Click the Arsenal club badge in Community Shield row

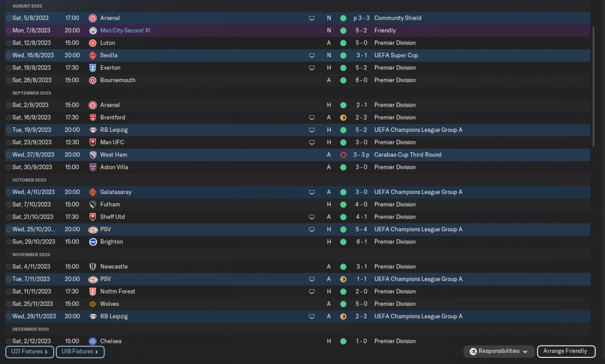93,18
